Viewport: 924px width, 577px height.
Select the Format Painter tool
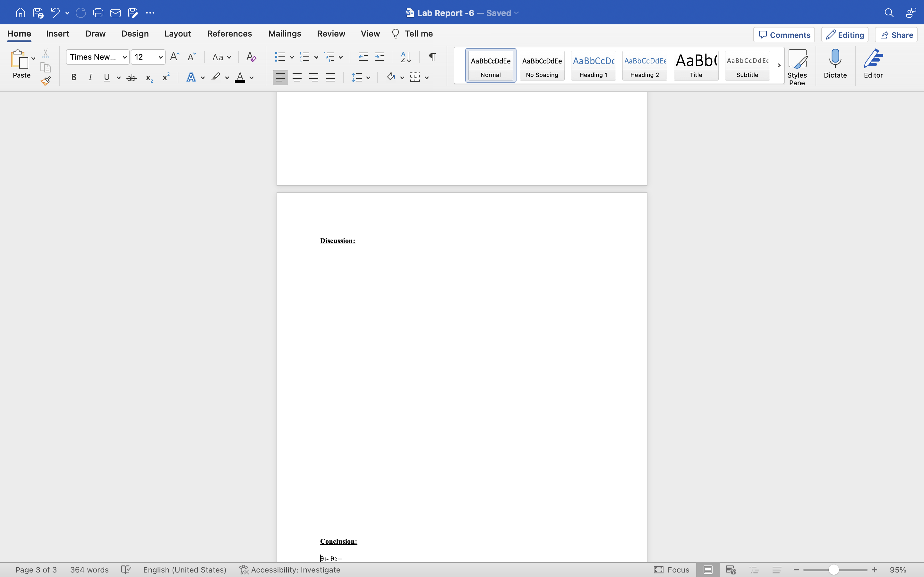46,80
